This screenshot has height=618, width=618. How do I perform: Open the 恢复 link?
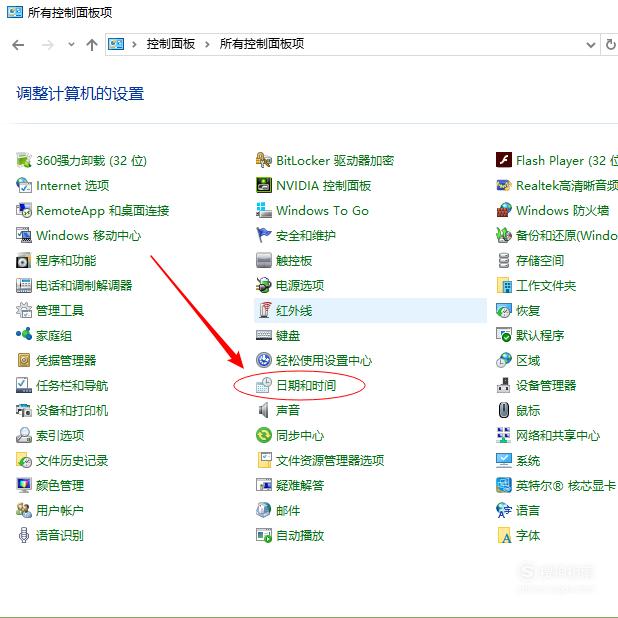click(x=528, y=311)
